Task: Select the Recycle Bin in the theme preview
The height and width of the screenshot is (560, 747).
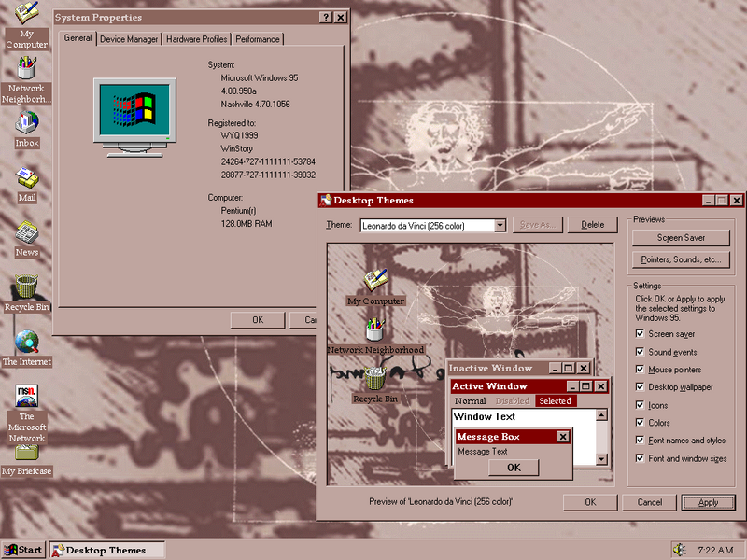Action: (375, 380)
